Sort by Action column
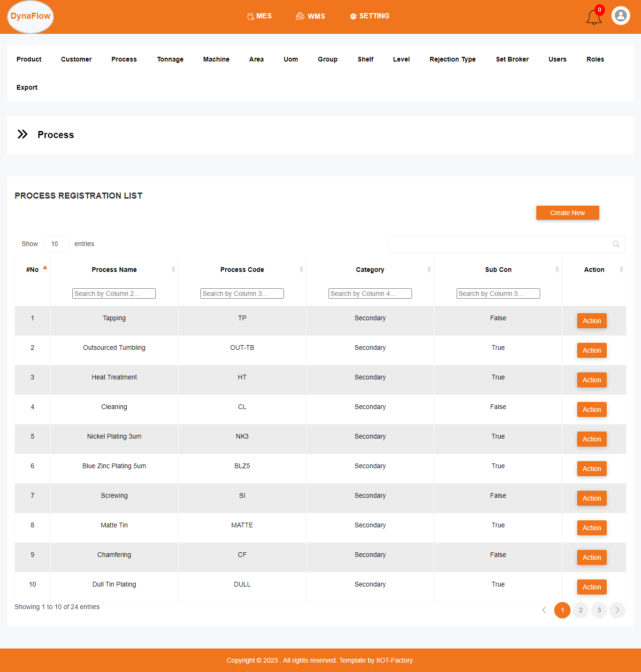641x672 pixels. 594,270
